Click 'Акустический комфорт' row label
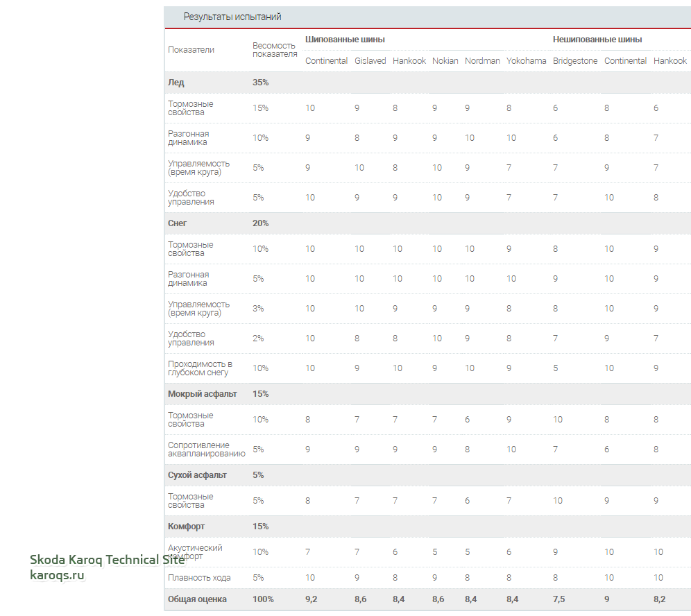Image resolution: width=691 pixels, height=616 pixels. click(x=195, y=552)
